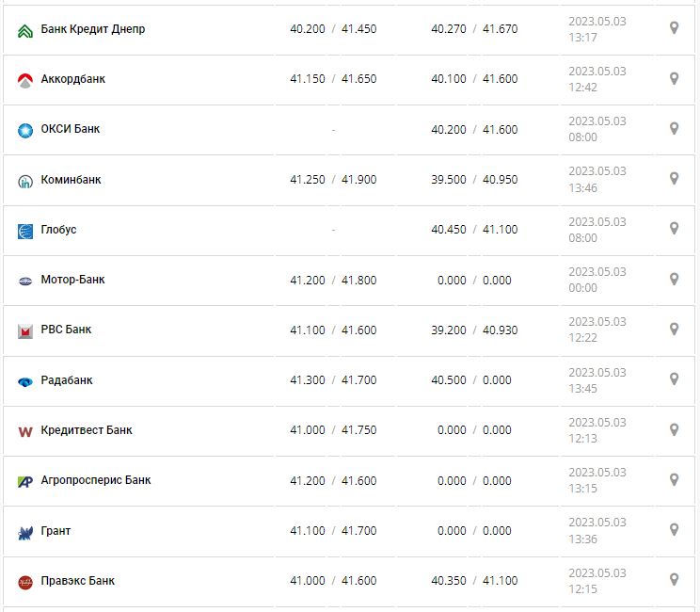Screen dimensions: 700x612
Task: Open the Мотор-Банк name link
Action: pos(73,280)
